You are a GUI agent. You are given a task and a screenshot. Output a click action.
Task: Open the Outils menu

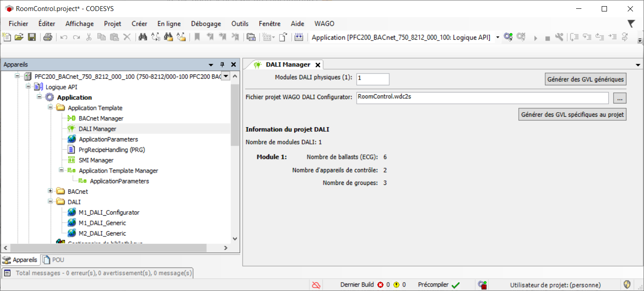[x=240, y=24]
